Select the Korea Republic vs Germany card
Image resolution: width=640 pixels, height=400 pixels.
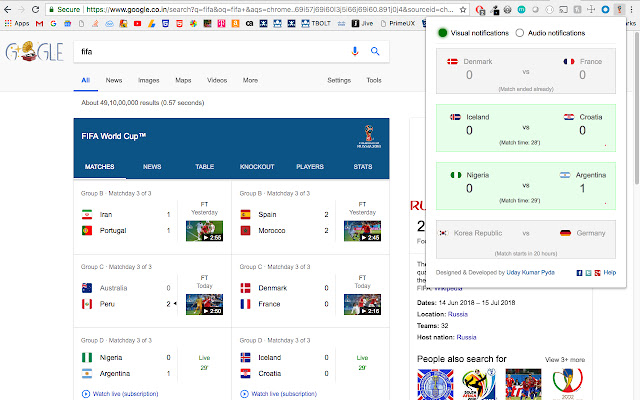pyautogui.click(x=526, y=239)
